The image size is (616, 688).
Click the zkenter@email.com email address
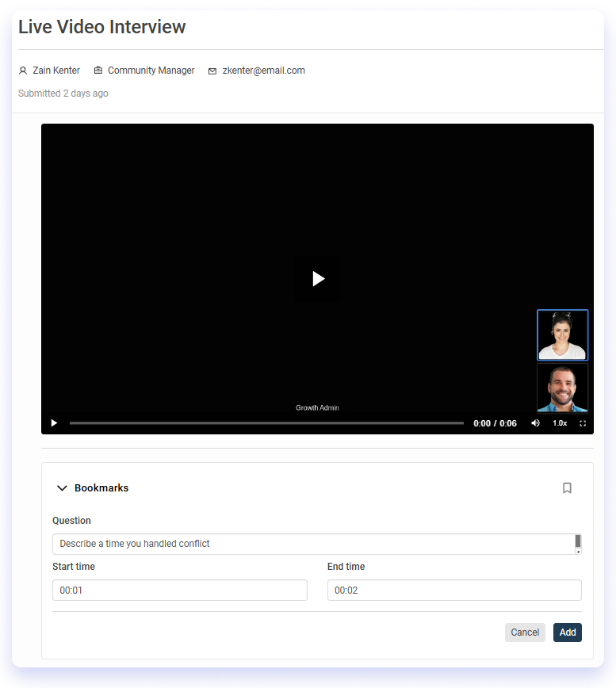pos(263,71)
